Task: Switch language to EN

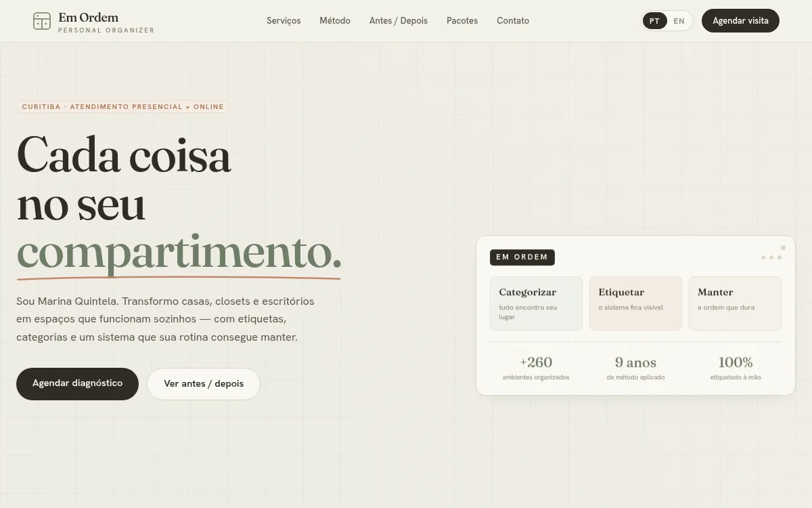Action: 679,21
